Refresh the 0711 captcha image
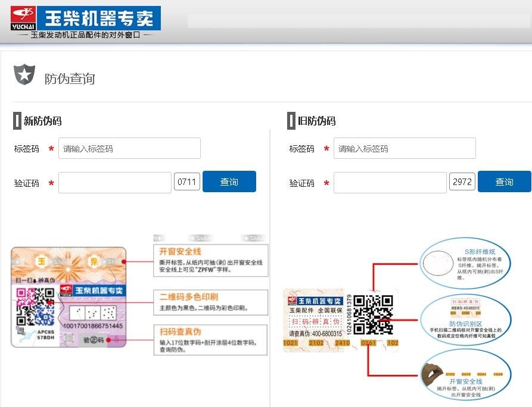Screen dimensions: 532x407 click(x=186, y=182)
